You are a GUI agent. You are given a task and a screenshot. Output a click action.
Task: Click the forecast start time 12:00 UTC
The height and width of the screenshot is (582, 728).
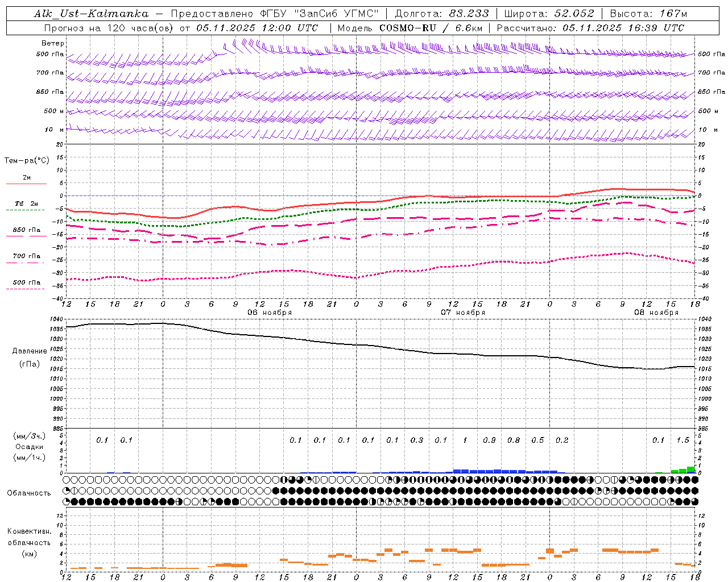click(x=290, y=28)
